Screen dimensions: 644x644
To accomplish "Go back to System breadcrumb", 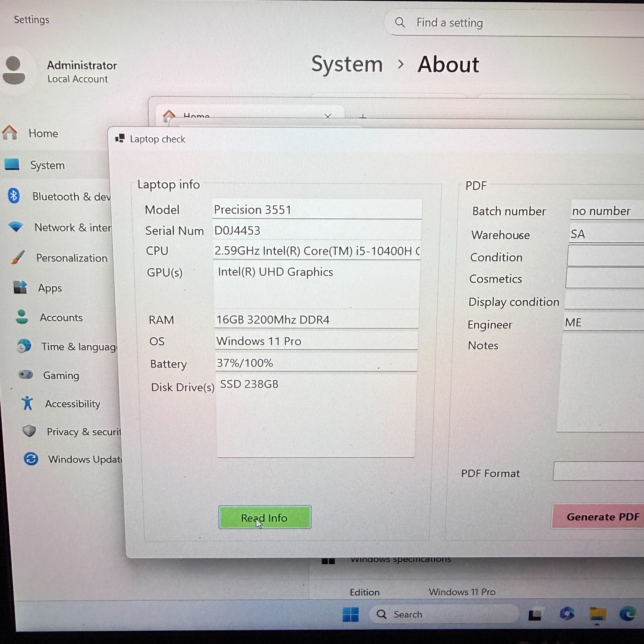I will click(347, 64).
